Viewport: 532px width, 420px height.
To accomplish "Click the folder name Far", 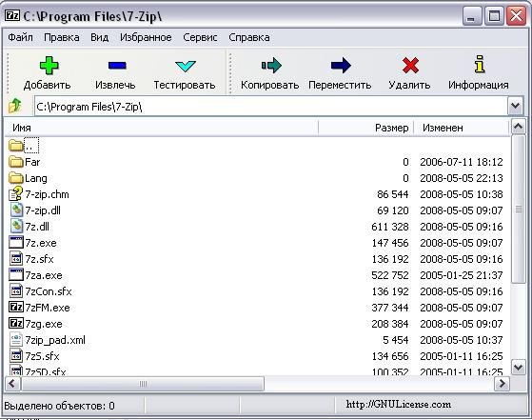I will 32,162.
